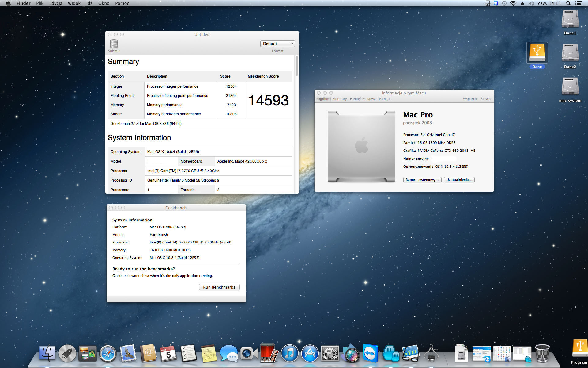Image resolution: width=588 pixels, height=368 pixels.
Task: Open Contacts from the Dock
Action: 148,353
